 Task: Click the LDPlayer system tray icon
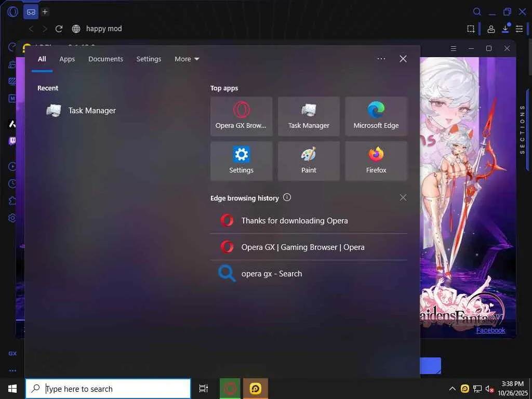465,389
